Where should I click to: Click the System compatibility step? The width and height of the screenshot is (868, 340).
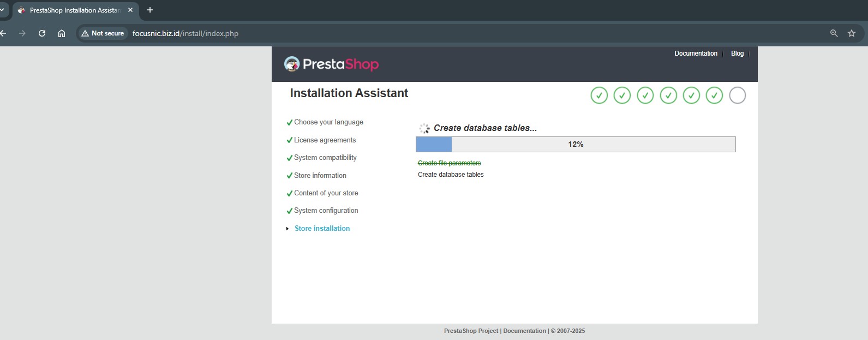[x=325, y=158]
